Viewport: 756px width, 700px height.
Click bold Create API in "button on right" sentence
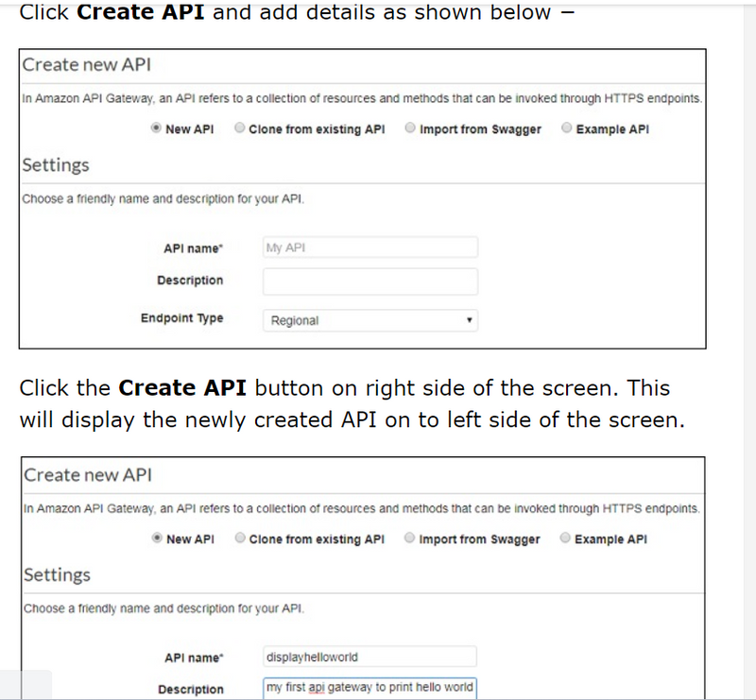[183, 389]
